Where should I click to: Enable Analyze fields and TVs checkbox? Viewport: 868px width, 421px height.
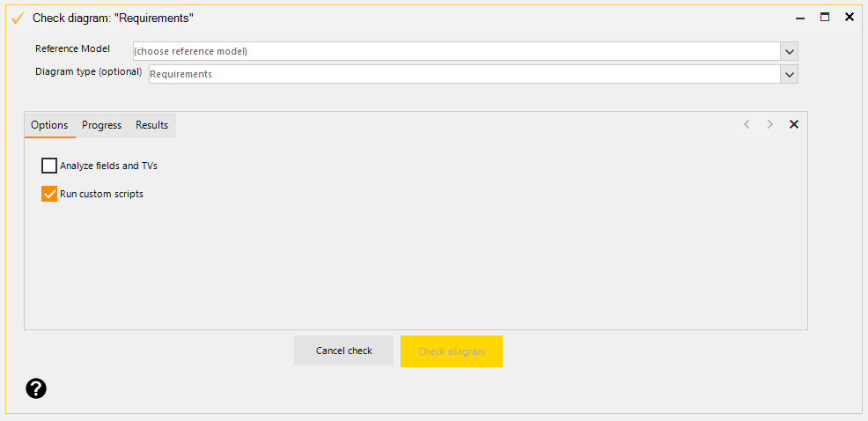coord(49,166)
